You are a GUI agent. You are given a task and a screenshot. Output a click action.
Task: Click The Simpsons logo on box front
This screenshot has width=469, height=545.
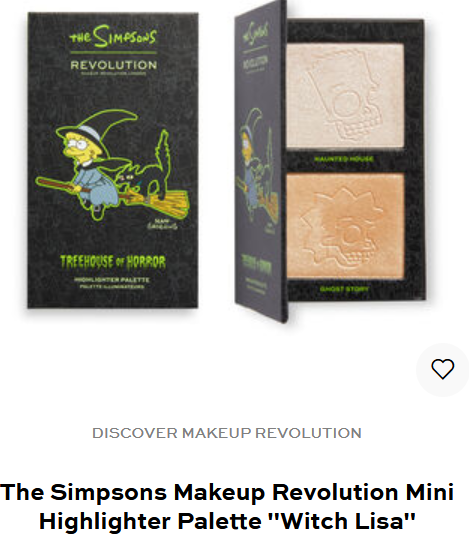113,36
